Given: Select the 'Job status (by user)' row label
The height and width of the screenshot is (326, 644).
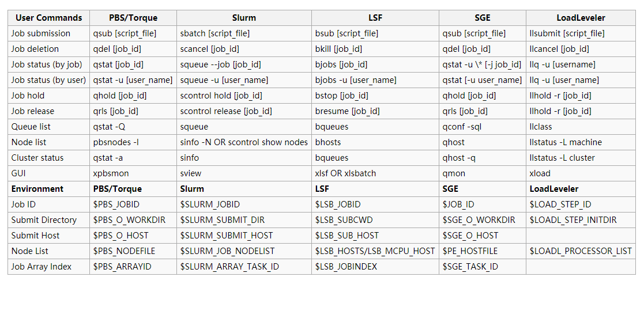Looking at the screenshot, I should [48, 80].
